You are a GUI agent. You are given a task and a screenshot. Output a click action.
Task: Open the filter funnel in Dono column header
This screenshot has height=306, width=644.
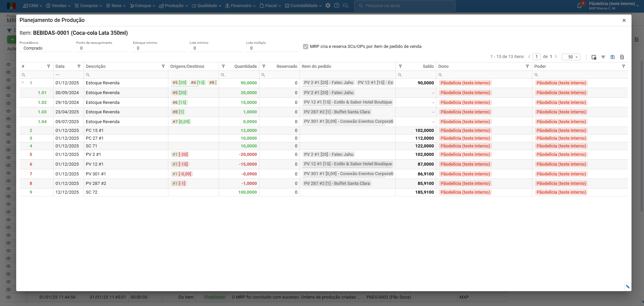pyautogui.click(x=527, y=66)
